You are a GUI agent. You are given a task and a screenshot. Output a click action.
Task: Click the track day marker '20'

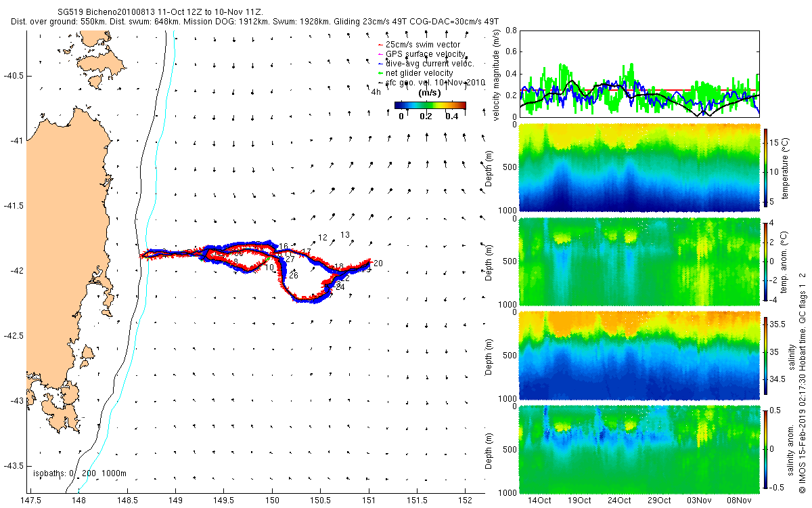(x=378, y=263)
